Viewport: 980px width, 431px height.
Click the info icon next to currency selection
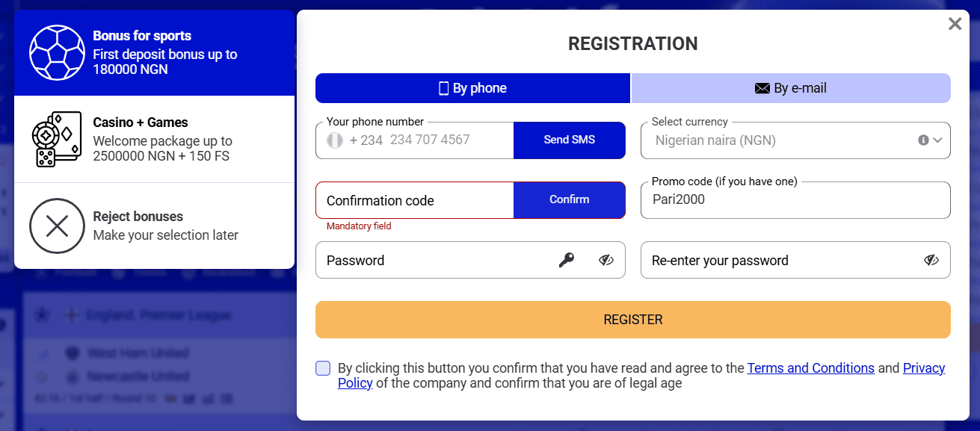(924, 140)
